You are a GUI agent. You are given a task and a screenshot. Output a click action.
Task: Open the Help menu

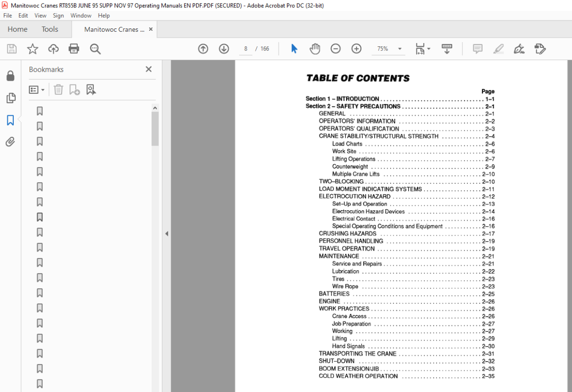click(104, 16)
